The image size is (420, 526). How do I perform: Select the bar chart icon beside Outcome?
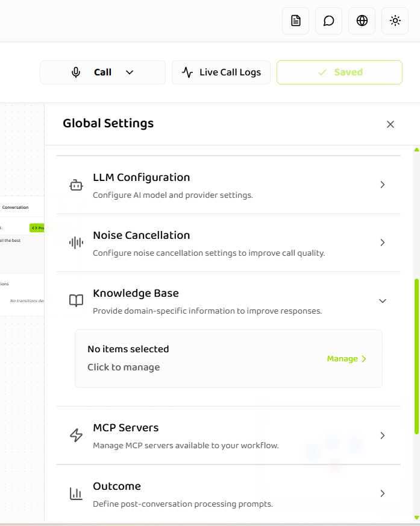coord(76,493)
